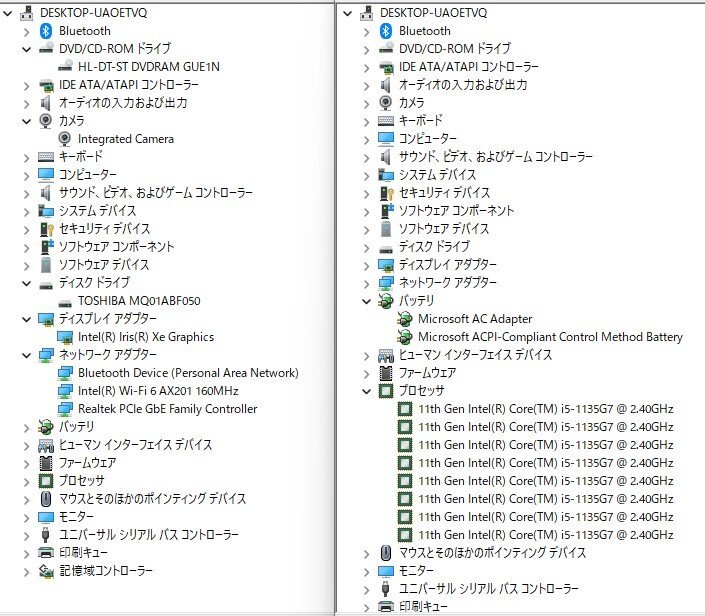Collapse ネットワーク アダプター in the left tree
This screenshot has width=705, height=616.
[x=27, y=356]
